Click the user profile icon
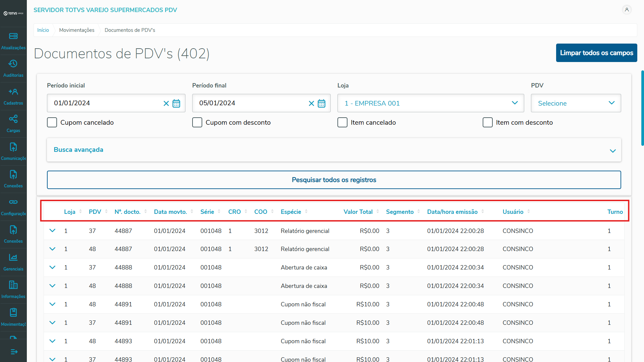The image size is (644, 362). pos(626,10)
